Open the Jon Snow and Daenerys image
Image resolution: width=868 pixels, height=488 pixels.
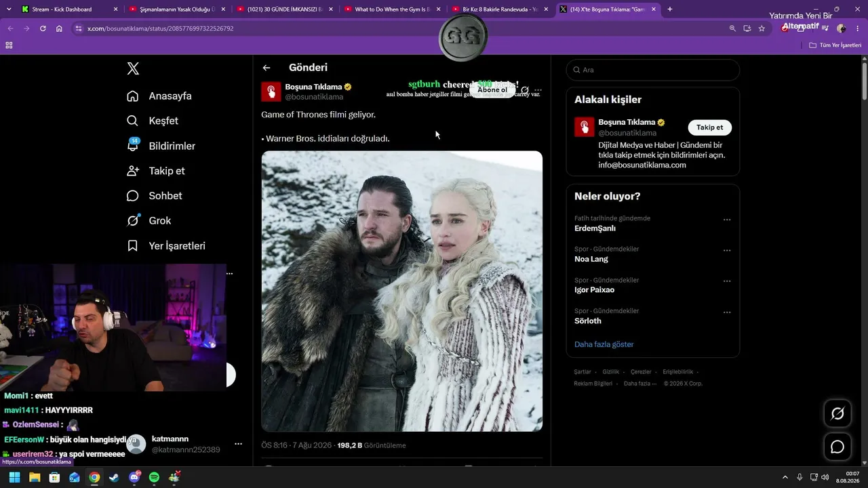pos(402,291)
